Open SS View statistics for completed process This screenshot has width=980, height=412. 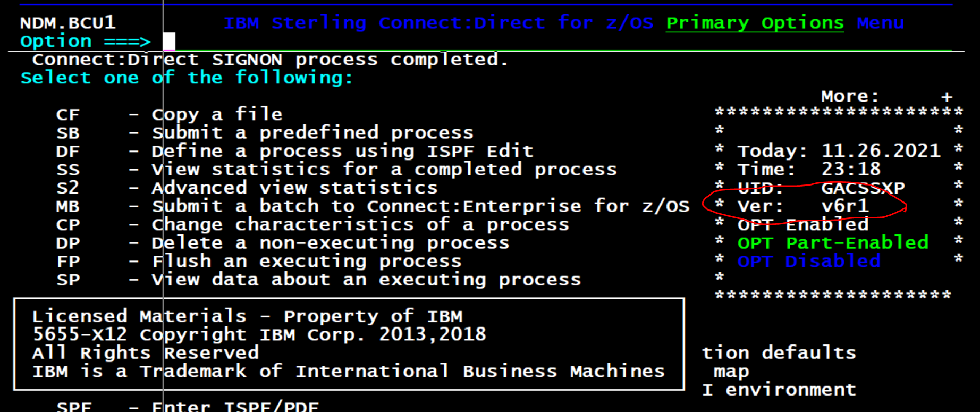point(67,170)
